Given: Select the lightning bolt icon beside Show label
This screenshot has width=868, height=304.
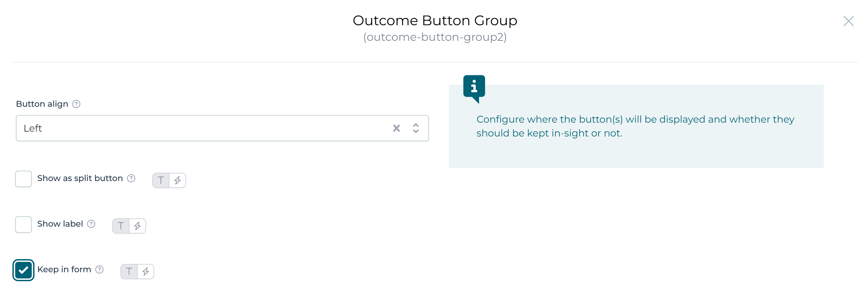Looking at the screenshot, I should coord(137,226).
